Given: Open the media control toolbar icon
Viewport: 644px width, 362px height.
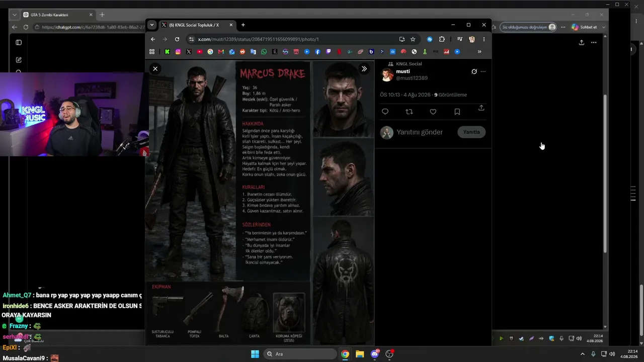Looking at the screenshot, I should [460, 39].
